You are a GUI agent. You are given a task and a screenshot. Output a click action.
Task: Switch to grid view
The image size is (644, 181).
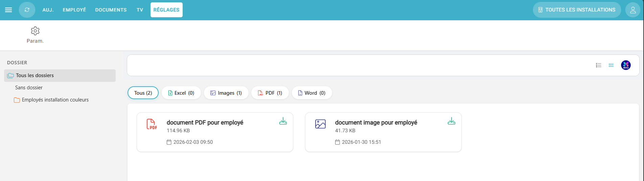click(611, 65)
